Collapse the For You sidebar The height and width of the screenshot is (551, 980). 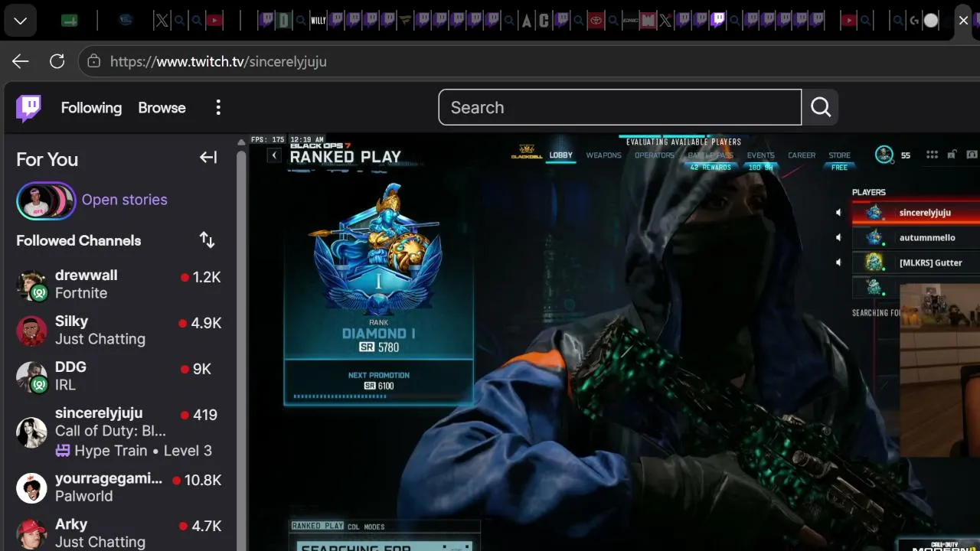(x=208, y=158)
